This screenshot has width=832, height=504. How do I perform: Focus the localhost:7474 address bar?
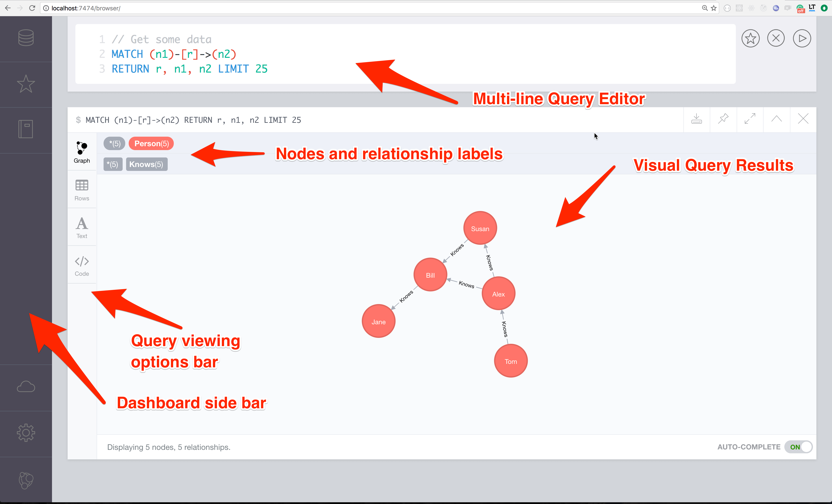(x=371, y=8)
